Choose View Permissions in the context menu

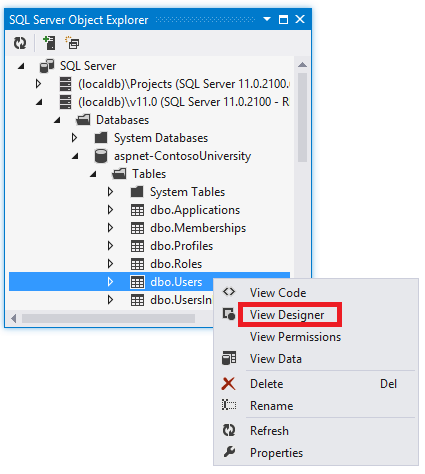coord(295,337)
